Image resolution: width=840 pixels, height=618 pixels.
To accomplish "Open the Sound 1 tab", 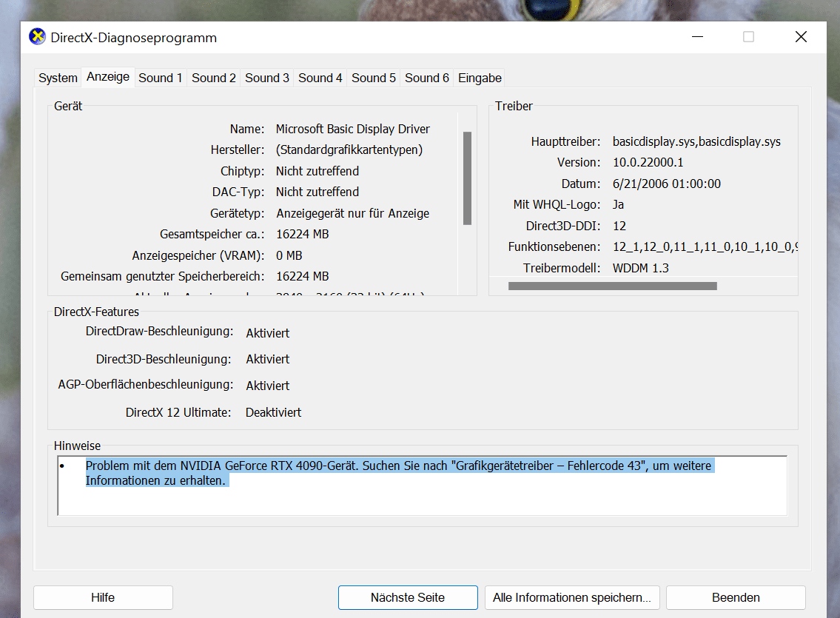I will point(160,78).
